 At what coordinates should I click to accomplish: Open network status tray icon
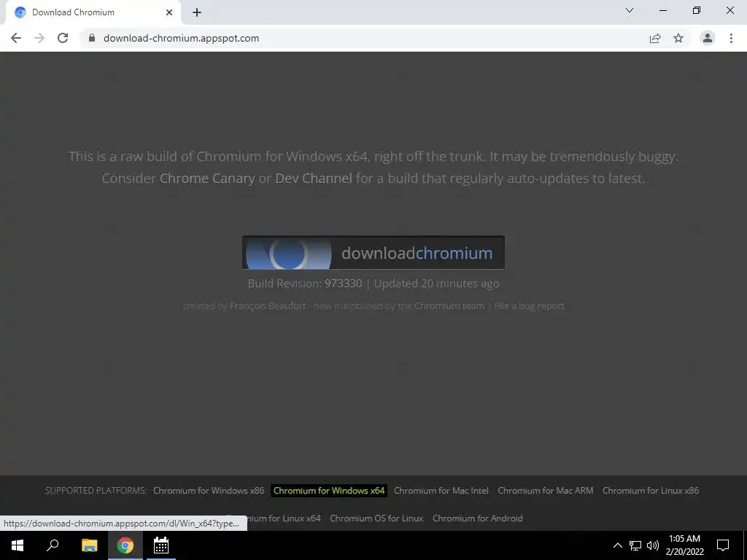635,545
